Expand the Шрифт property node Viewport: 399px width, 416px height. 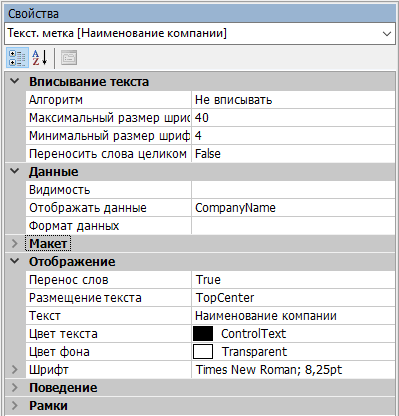pos(15,369)
